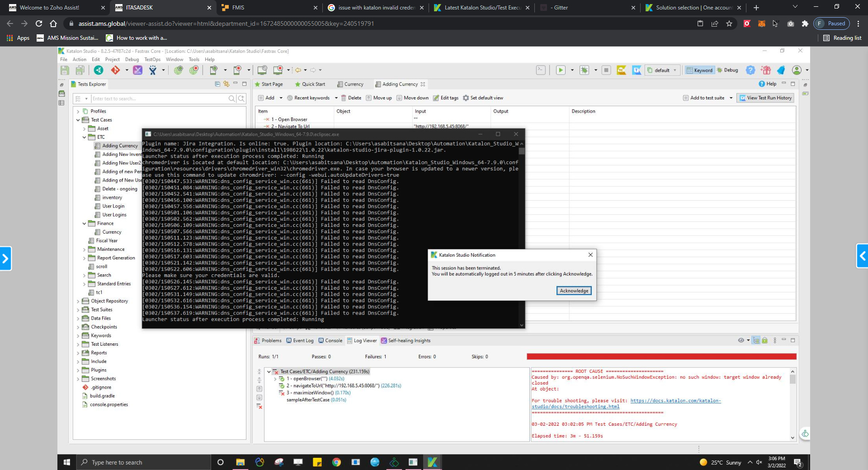This screenshot has height=470, width=868.
Task: Click the Spy Web globe icon
Action: click(x=179, y=70)
